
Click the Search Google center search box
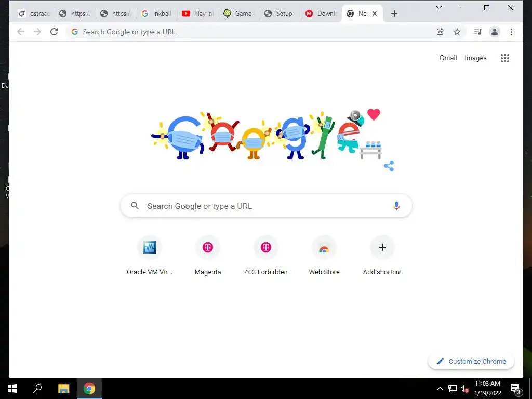pyautogui.click(x=266, y=206)
